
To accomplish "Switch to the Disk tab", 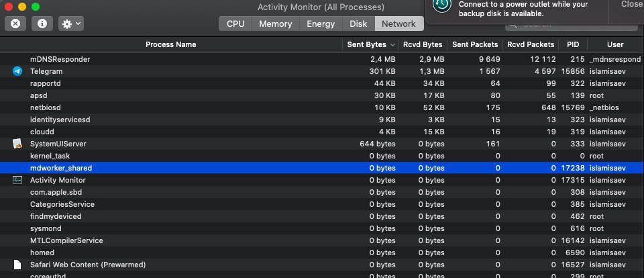I will [x=358, y=24].
